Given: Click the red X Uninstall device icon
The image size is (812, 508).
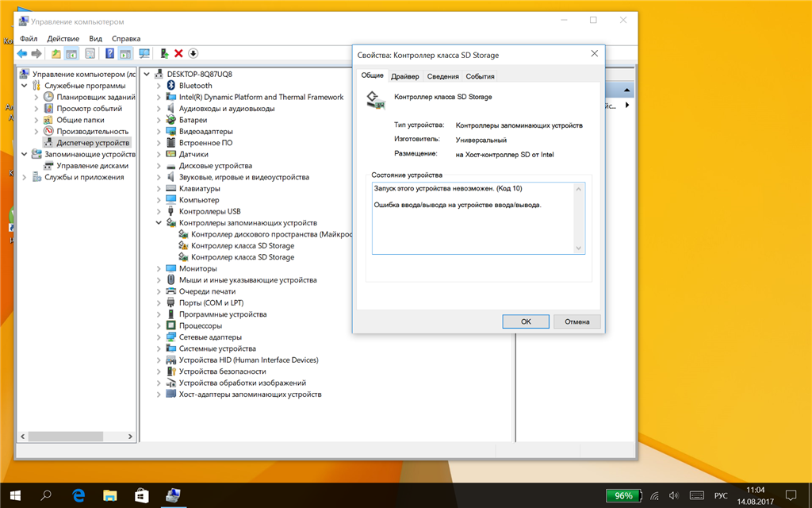Looking at the screenshot, I should click(x=178, y=53).
